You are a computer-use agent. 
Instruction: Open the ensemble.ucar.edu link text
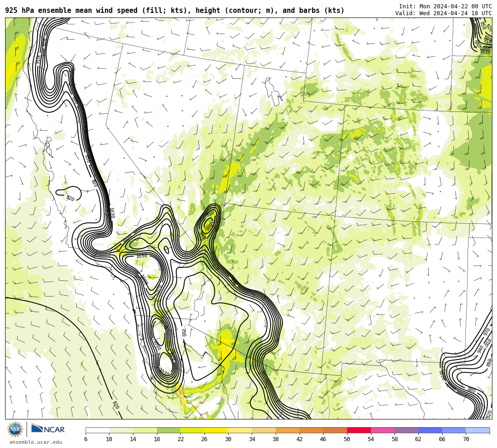click(36, 442)
